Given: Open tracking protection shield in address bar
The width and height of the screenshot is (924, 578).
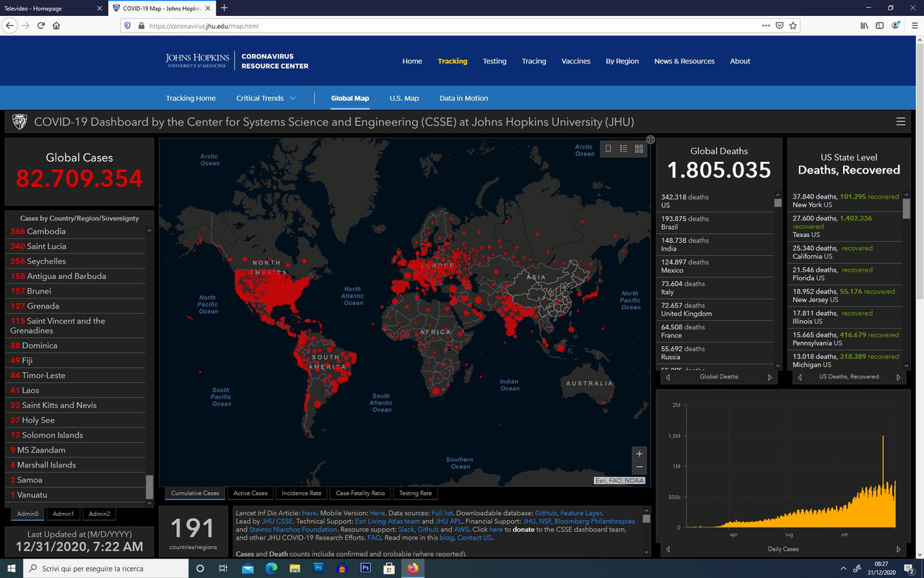Looking at the screenshot, I should coord(128,25).
